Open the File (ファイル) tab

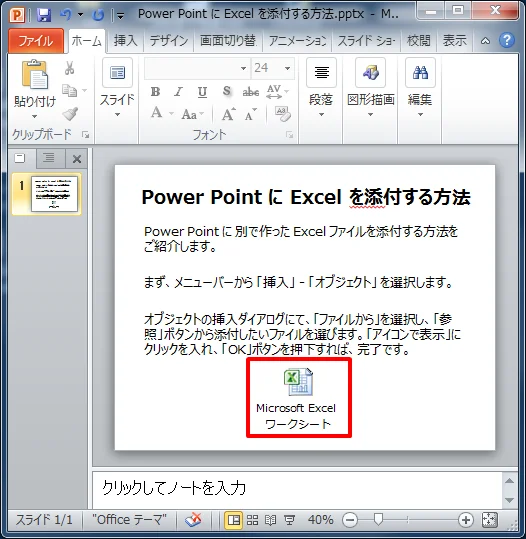pos(36,41)
